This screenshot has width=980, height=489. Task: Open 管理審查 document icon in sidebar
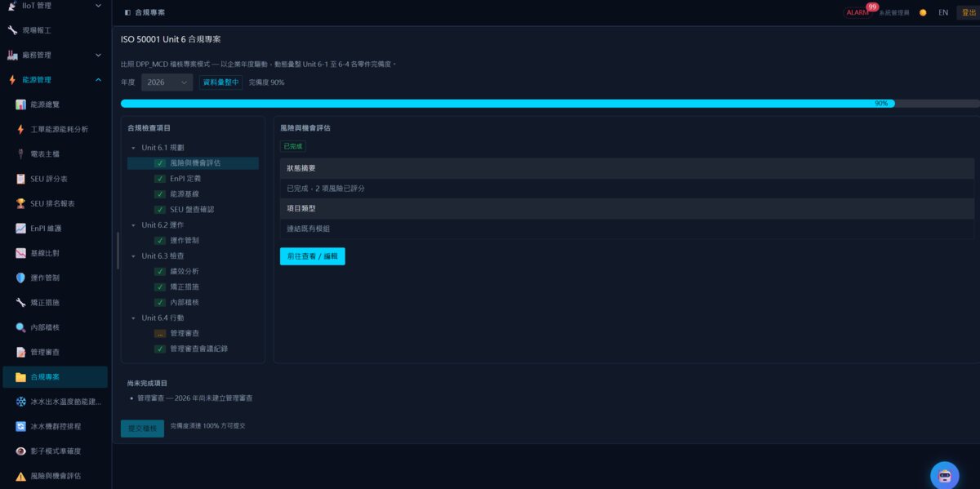pos(20,352)
